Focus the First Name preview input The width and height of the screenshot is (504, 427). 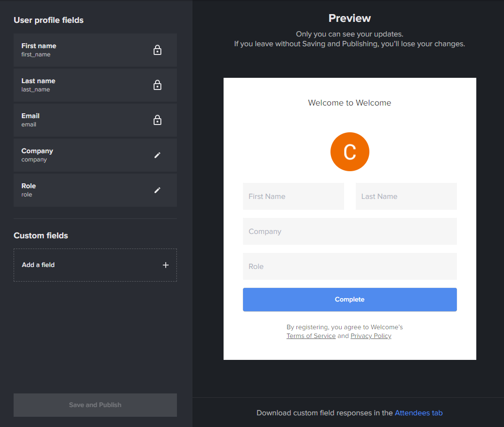tap(294, 196)
